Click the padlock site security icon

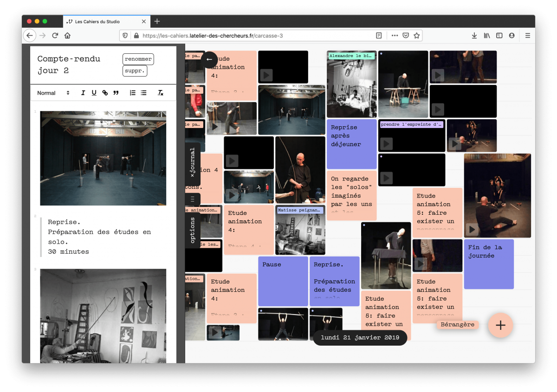pos(136,35)
